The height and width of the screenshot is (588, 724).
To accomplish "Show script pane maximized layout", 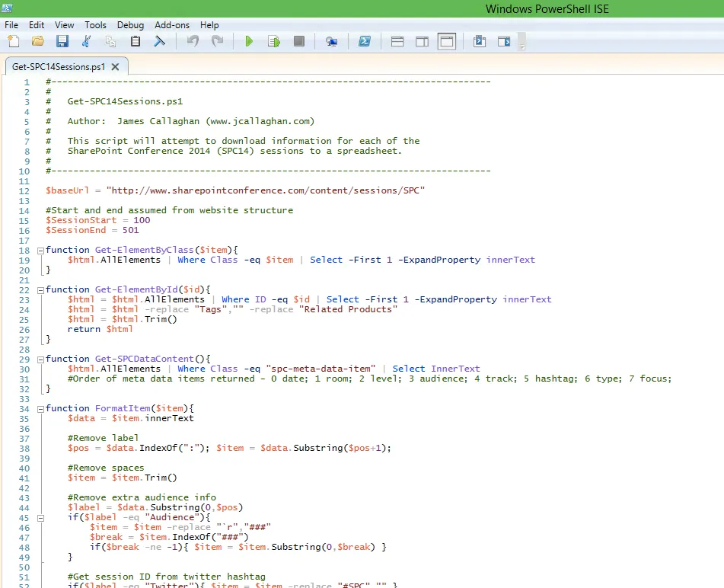I will tap(446, 42).
